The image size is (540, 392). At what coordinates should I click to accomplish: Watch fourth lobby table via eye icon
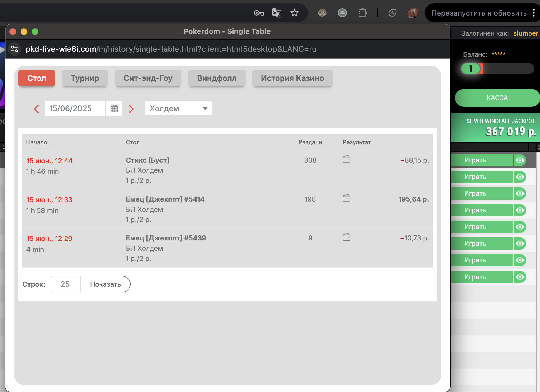520,210
